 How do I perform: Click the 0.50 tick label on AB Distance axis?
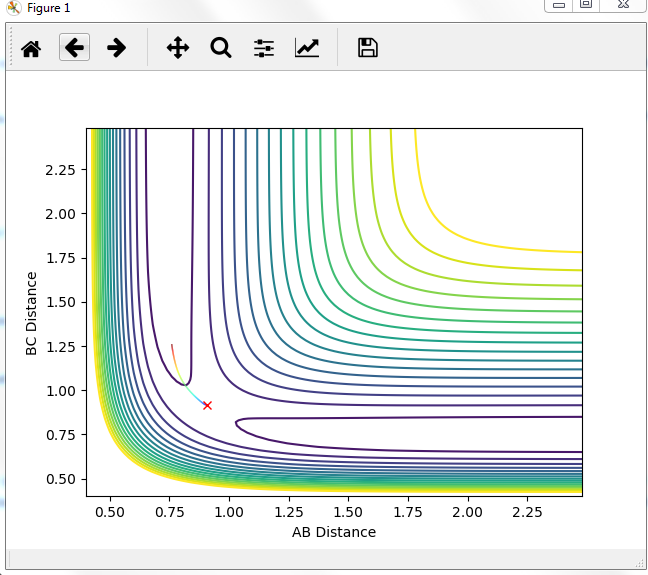click(x=110, y=510)
